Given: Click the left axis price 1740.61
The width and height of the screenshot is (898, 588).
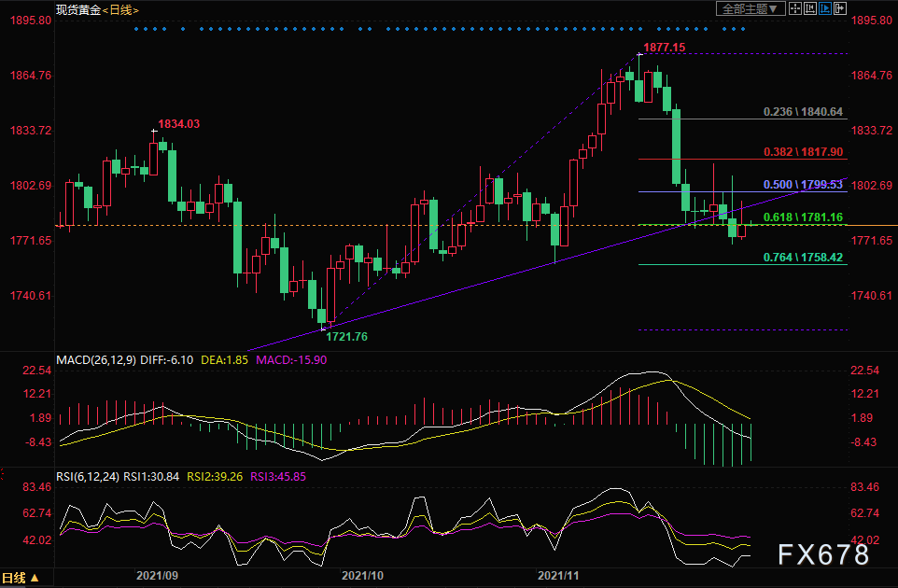Looking at the screenshot, I should [x=31, y=296].
